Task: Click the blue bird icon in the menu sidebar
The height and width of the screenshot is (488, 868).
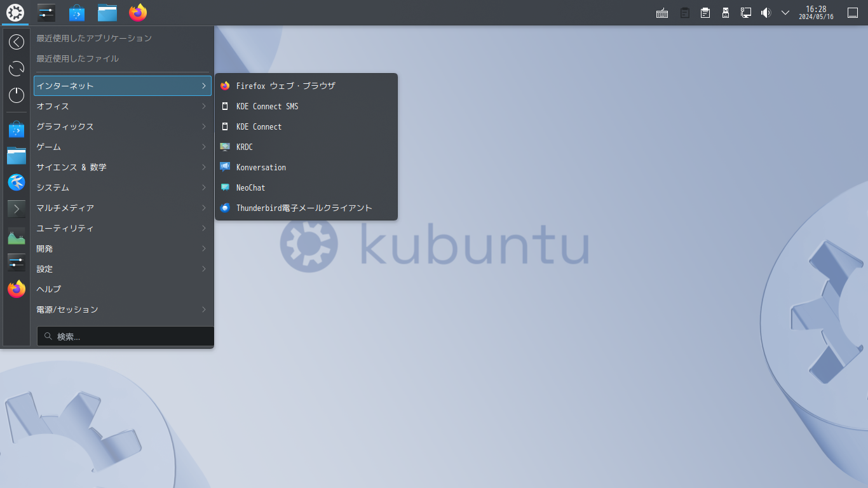Action: 17,182
